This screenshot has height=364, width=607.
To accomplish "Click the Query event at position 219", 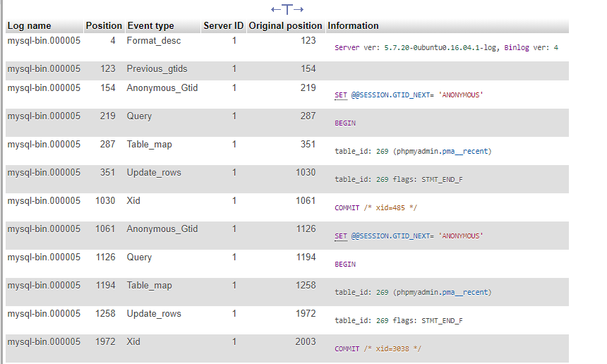I will point(139,116).
